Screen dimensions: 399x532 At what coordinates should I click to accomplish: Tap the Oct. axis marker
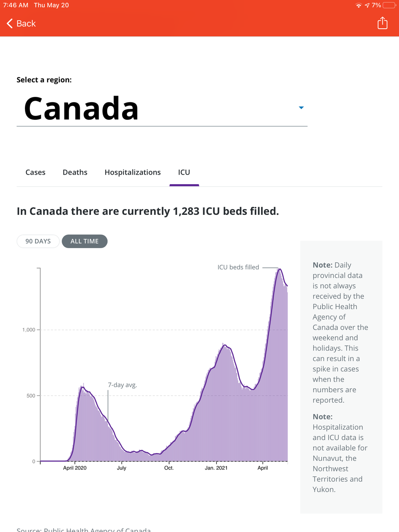[x=169, y=468]
